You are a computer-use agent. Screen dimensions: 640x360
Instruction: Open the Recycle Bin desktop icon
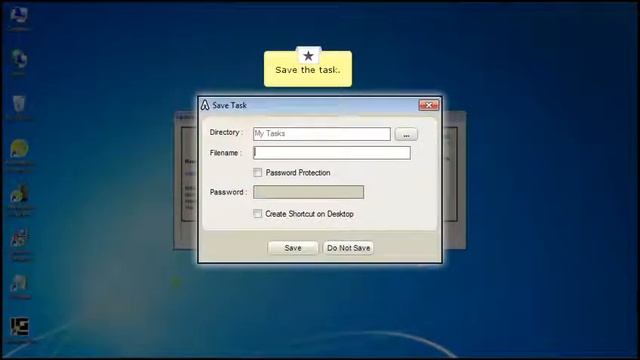pyautogui.click(x=19, y=104)
